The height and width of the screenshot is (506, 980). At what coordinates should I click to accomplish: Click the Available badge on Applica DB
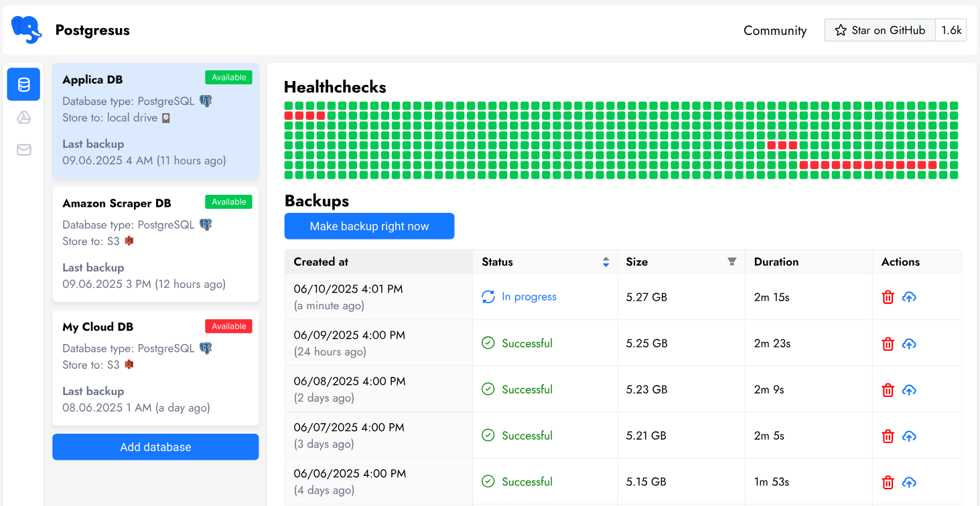point(228,77)
